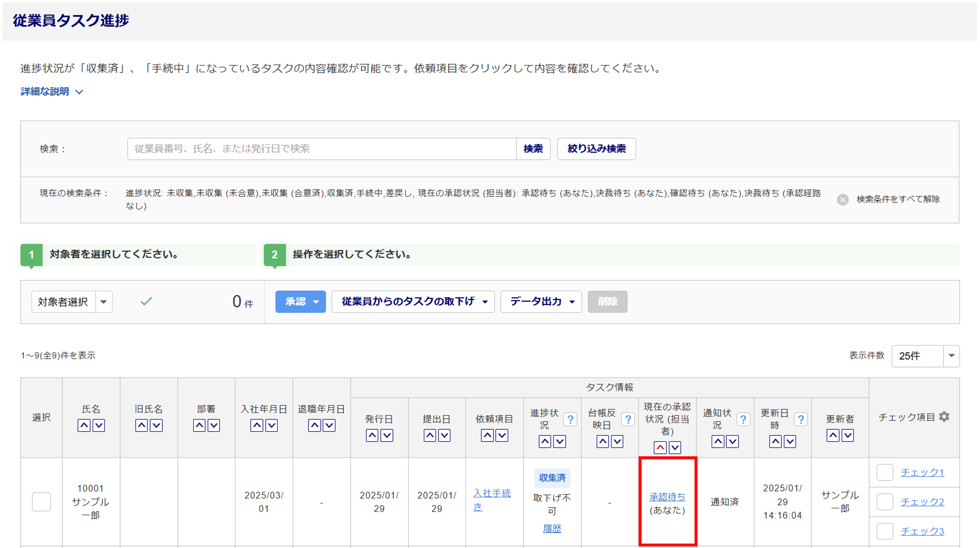The image size is (980, 548).
Task: Expand 詳細な説明 section
Action: 52,92
